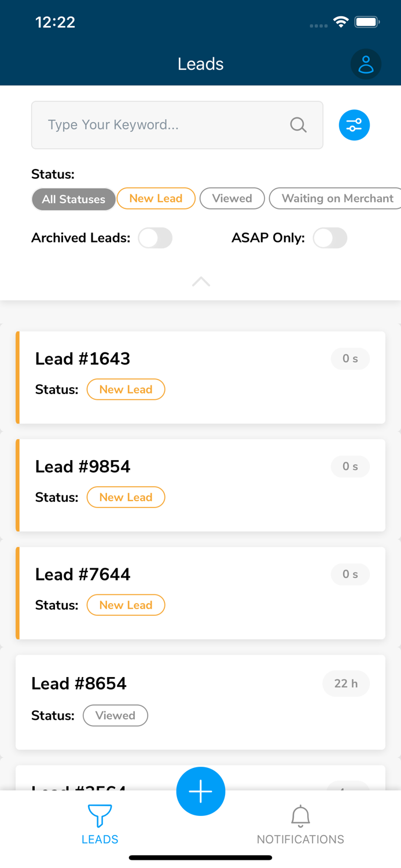Open the user profile icon
Viewport: 401px width, 868px height.
click(366, 64)
